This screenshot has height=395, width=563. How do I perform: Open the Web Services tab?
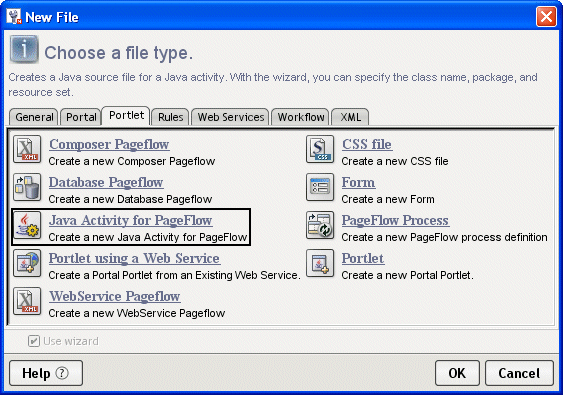(x=230, y=117)
